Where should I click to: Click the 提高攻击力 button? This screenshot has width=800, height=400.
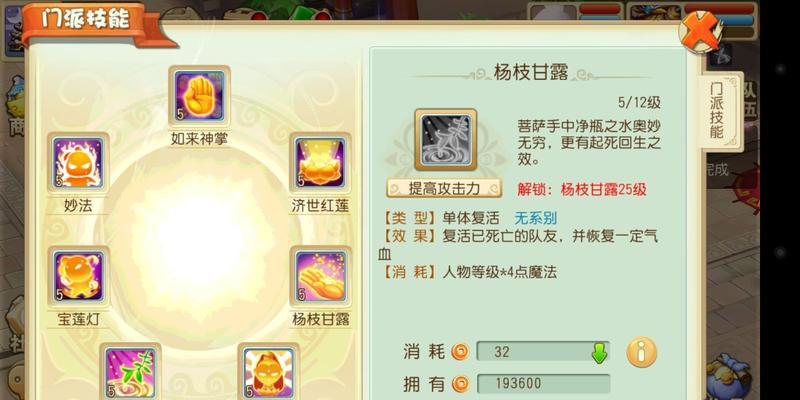pos(444,188)
